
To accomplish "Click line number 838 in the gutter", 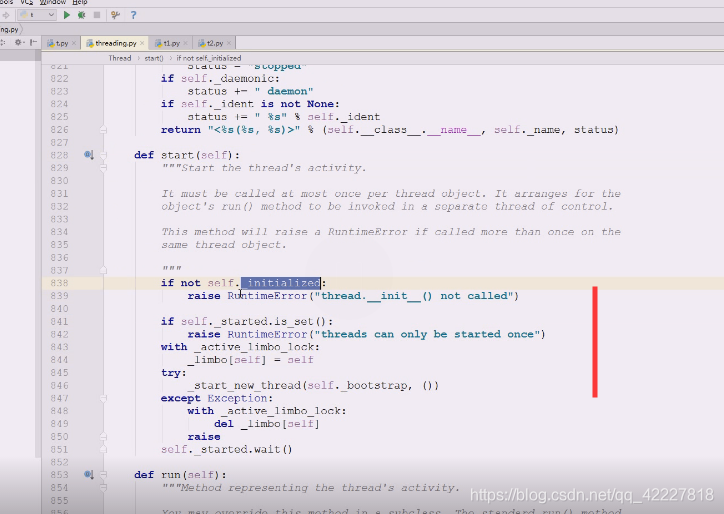I will 59,283.
